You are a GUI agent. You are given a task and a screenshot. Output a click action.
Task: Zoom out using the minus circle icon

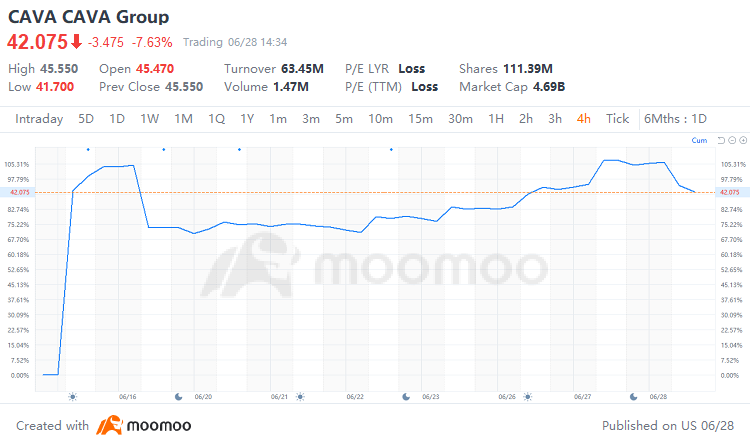732,141
